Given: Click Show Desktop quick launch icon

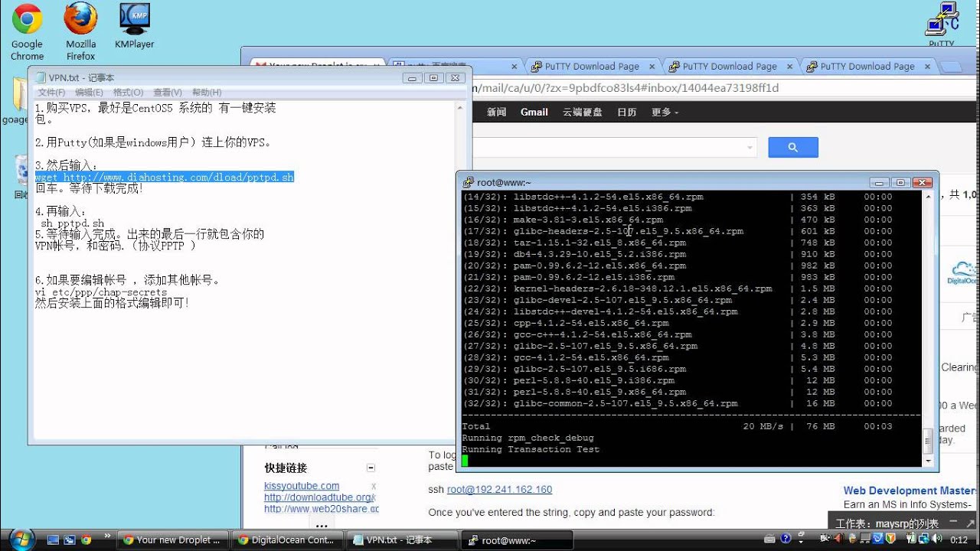Looking at the screenshot, I should pyautogui.click(x=53, y=540).
